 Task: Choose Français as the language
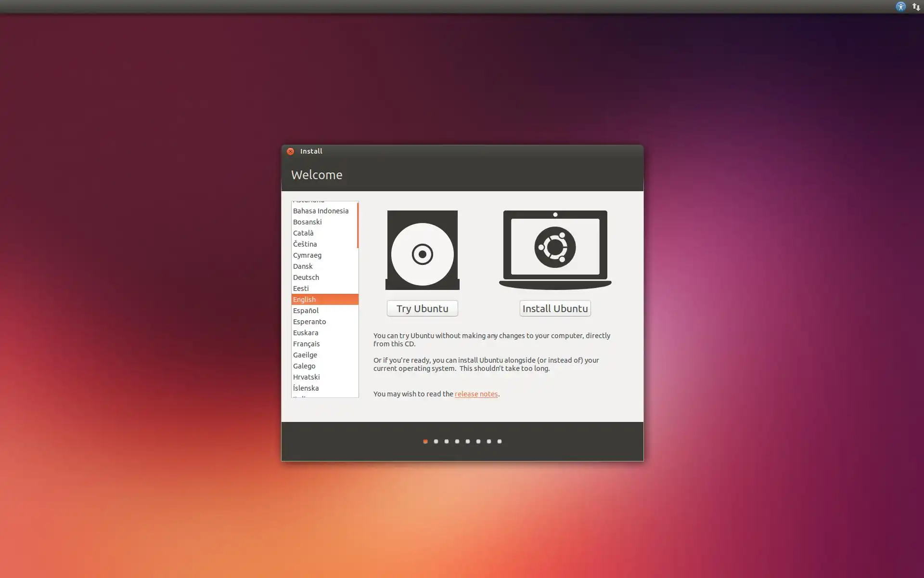[307, 344]
